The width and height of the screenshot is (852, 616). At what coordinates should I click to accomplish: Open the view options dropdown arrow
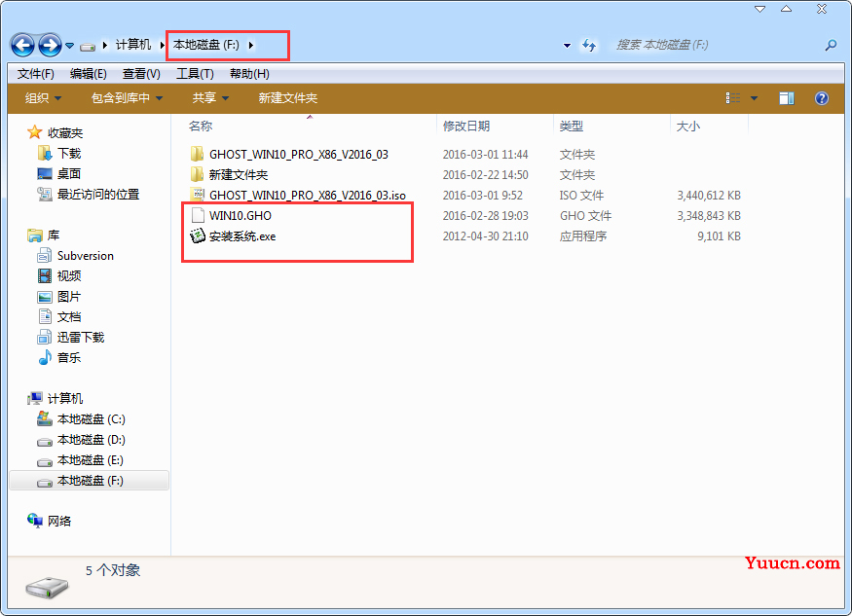755,98
